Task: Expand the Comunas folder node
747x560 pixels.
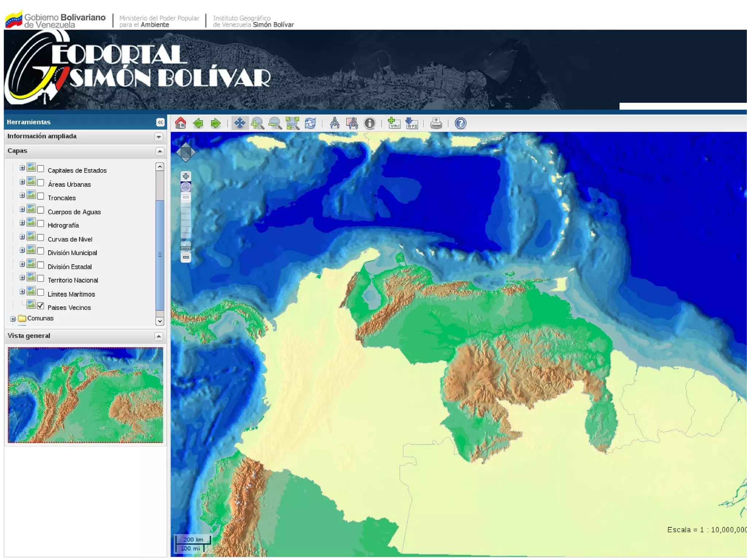Action: (13, 319)
